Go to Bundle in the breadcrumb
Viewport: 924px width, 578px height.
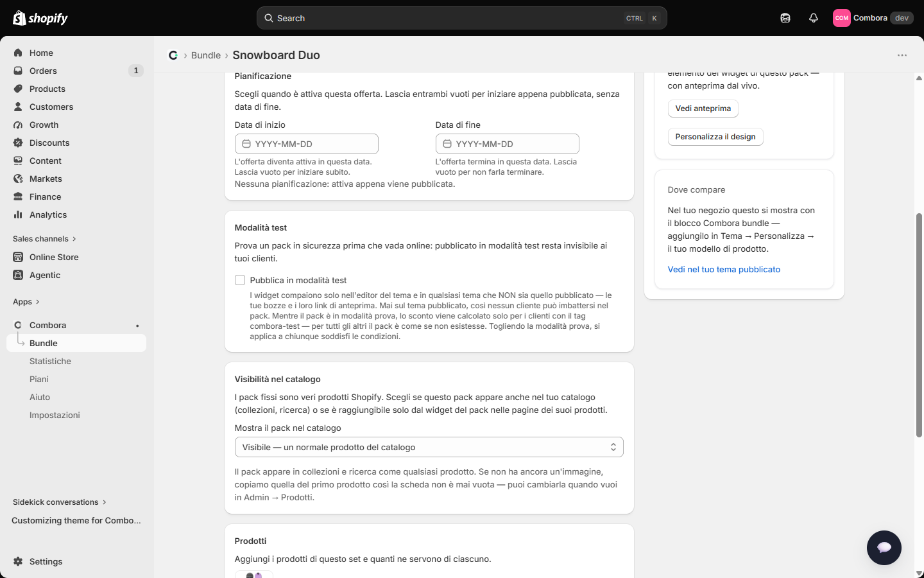pos(206,55)
